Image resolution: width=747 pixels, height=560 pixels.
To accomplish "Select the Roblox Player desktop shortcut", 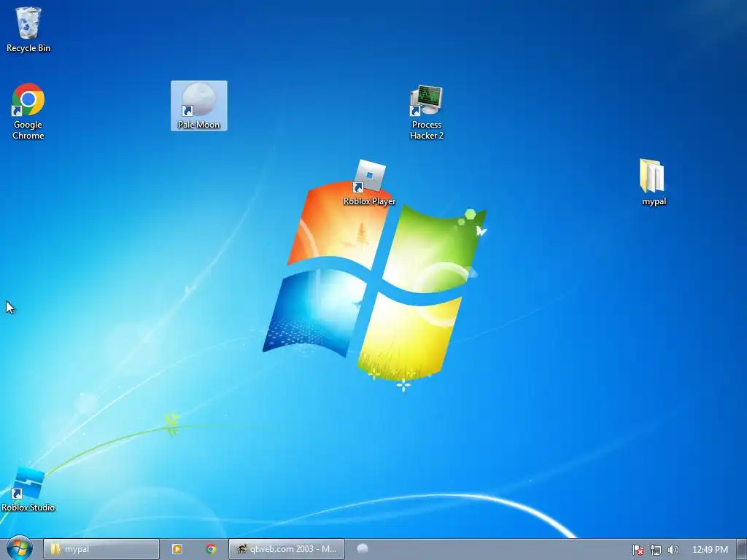I will point(370,183).
